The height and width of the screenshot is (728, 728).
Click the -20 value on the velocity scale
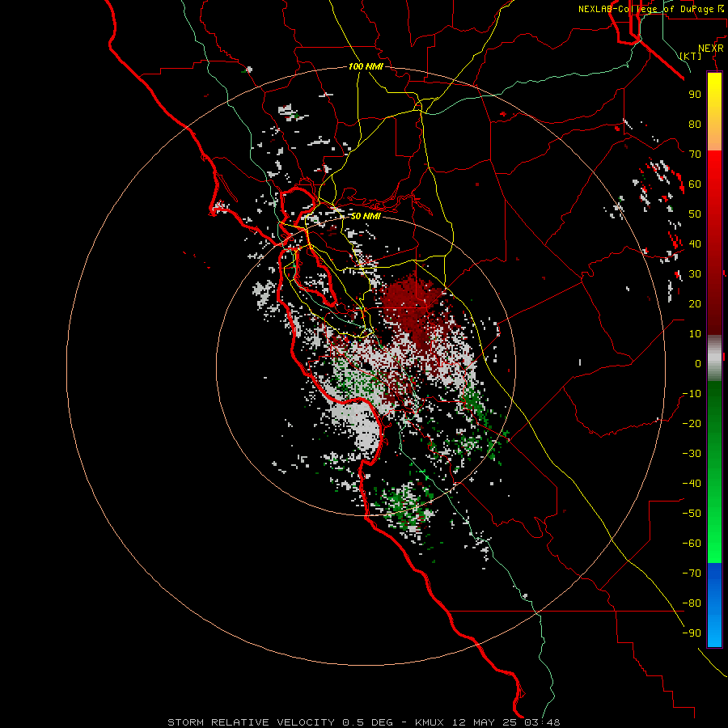(x=692, y=423)
